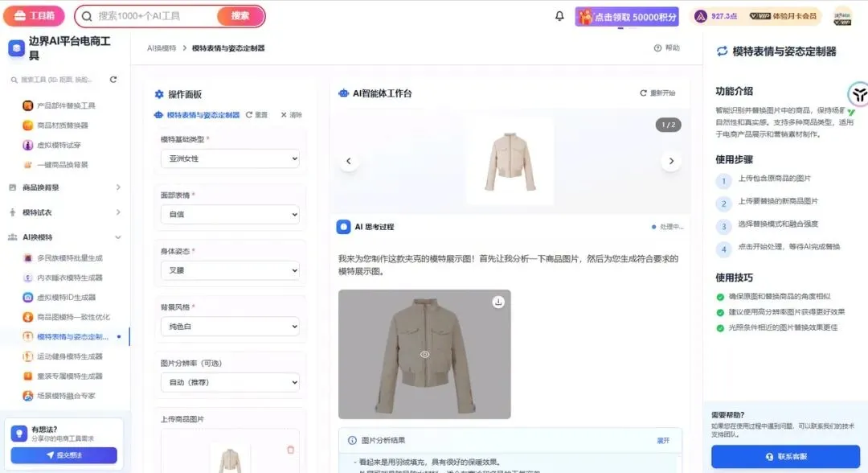Click the floating assistant icon at right edge
The image size is (868, 473).
coord(858,94)
